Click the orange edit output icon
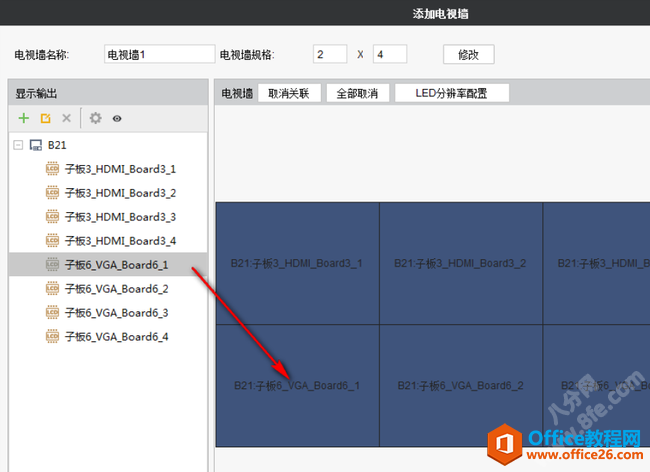This screenshot has height=472, width=650. click(45, 118)
